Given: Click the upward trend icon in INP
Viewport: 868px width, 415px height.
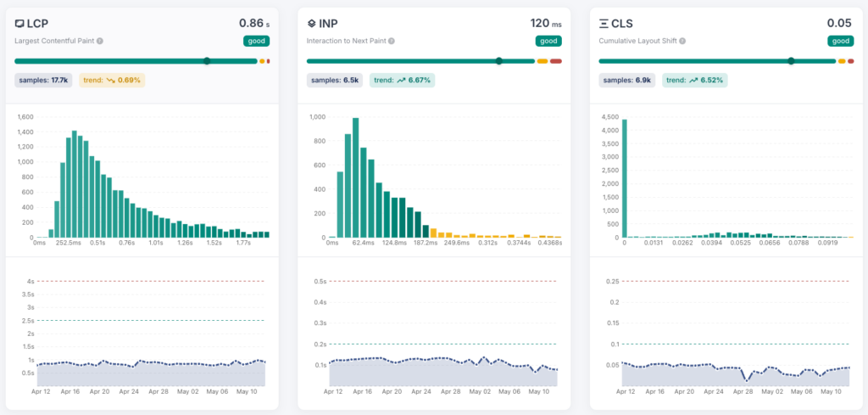Looking at the screenshot, I should tap(403, 81).
